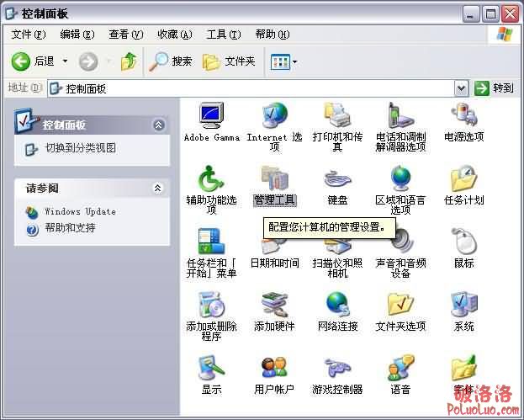Collapse the 控制面板 sidebar panel
Image resolution: width=524 pixels, height=420 pixels.
pos(159,125)
